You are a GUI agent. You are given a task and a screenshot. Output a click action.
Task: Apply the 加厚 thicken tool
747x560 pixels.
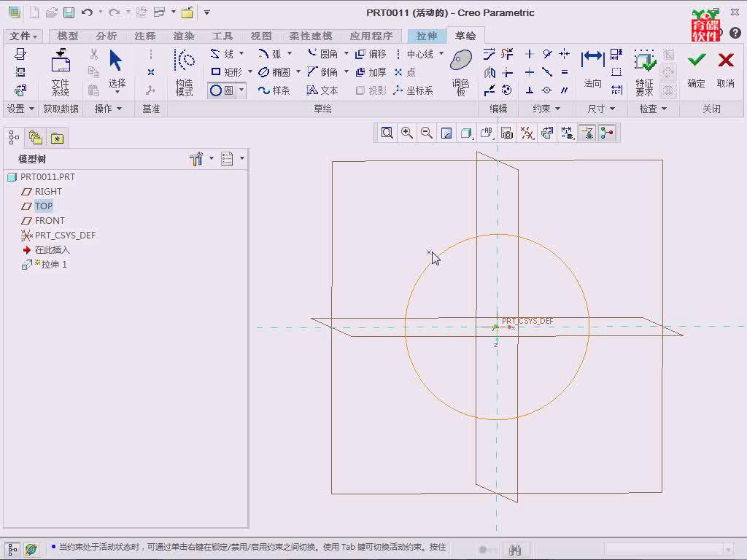tap(371, 72)
